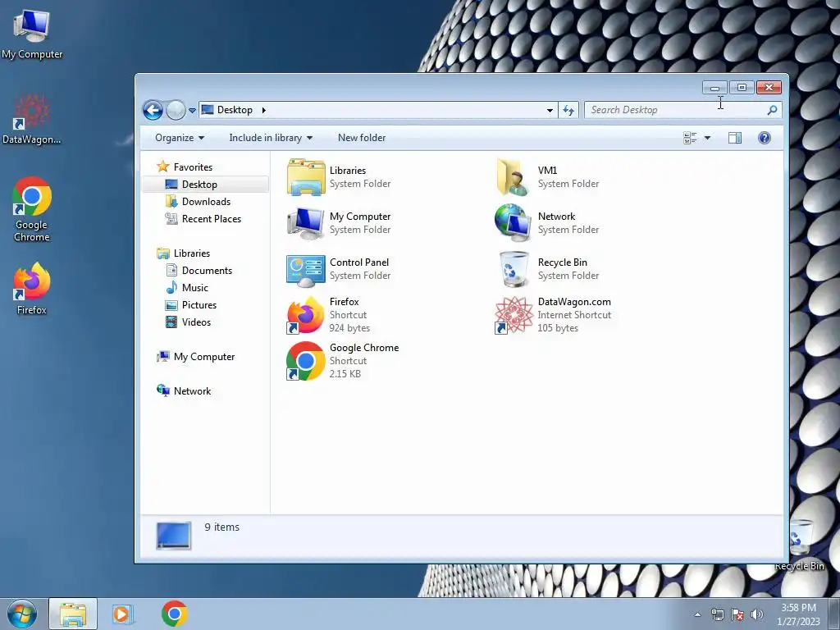Image resolution: width=840 pixels, height=630 pixels.
Task: Open the Action Center flag icon
Action: pyautogui.click(x=737, y=614)
